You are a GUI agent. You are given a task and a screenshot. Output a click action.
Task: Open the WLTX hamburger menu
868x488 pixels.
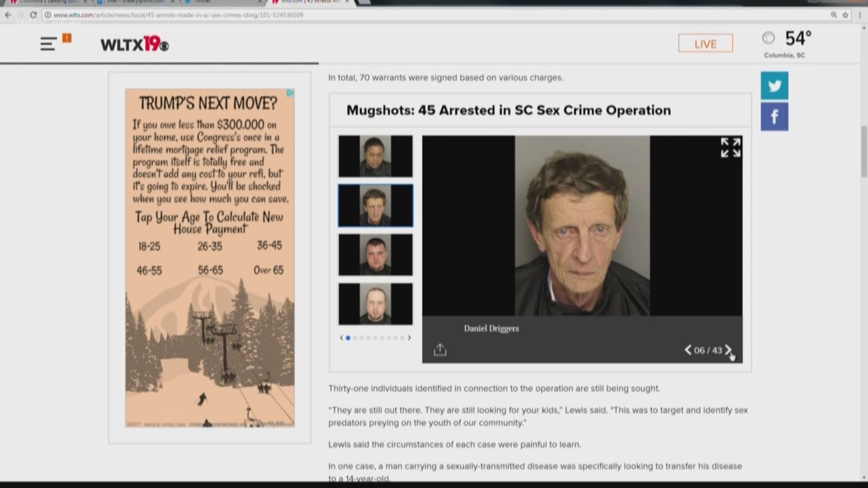[x=48, y=44]
